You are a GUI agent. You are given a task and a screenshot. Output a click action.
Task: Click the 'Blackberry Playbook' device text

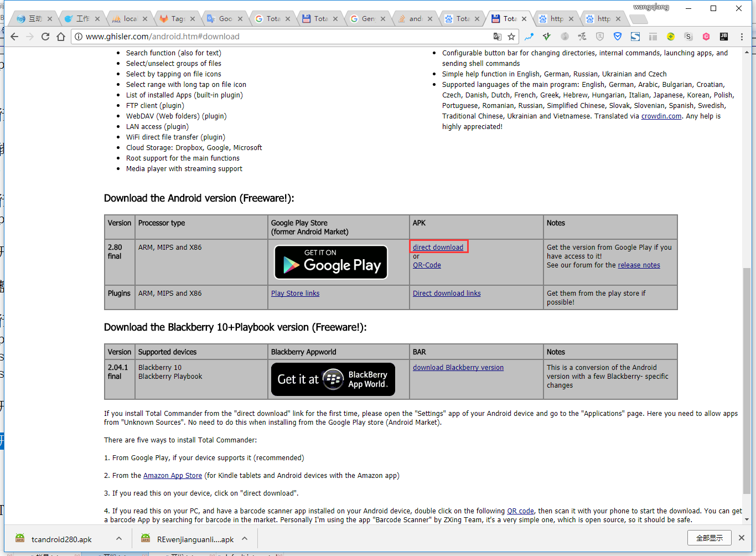coord(170,376)
